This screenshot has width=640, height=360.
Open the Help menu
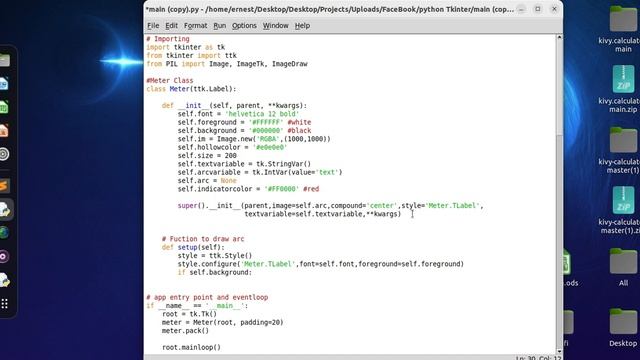click(302, 26)
